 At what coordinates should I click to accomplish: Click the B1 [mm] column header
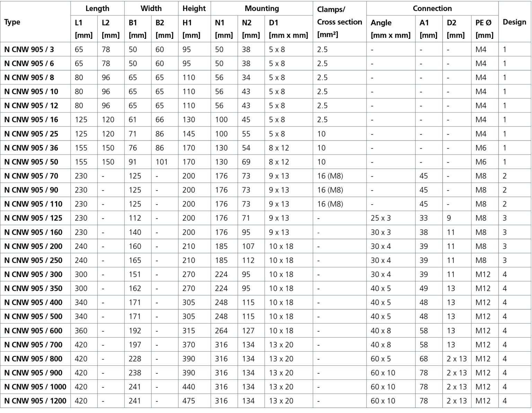pos(138,29)
